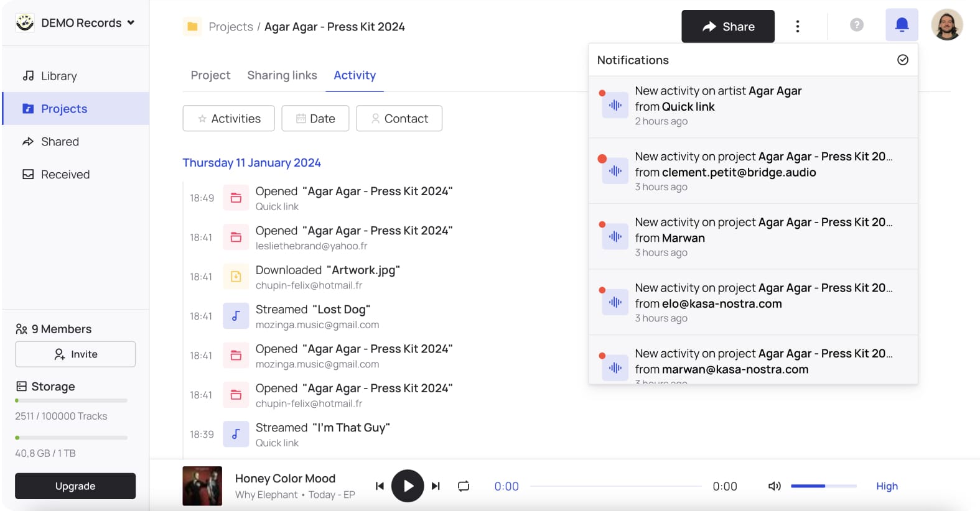
Task: Open the three-dot more options menu
Action: pyautogui.click(x=797, y=26)
